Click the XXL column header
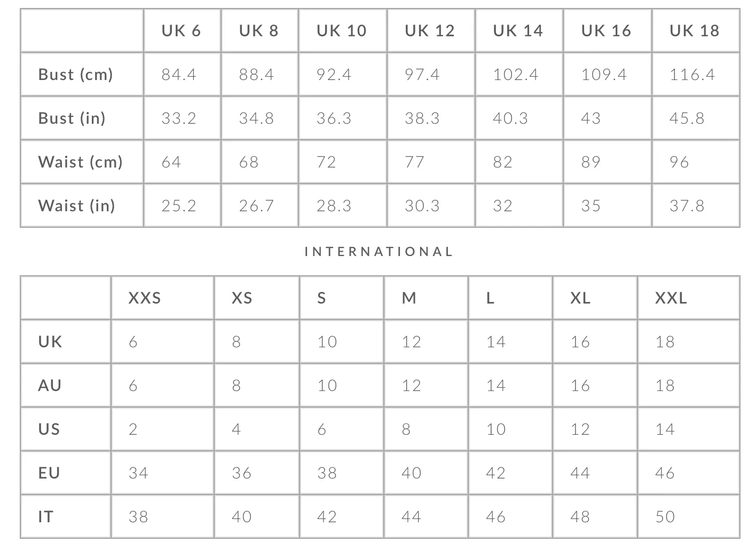This screenshot has height=558, width=756. click(x=671, y=298)
